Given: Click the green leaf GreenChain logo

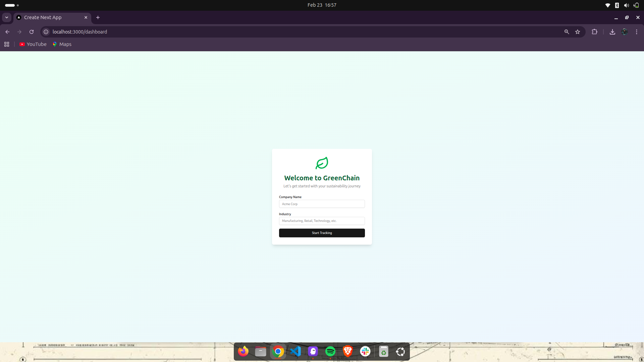Looking at the screenshot, I should (x=322, y=163).
